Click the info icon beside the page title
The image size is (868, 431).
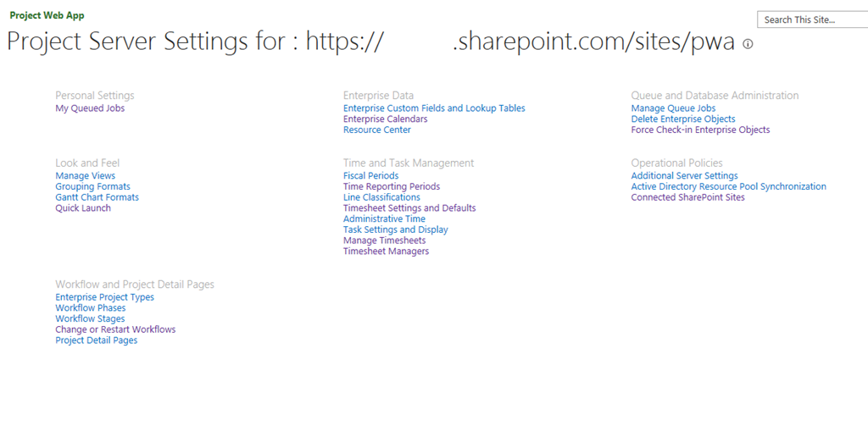[x=748, y=44]
